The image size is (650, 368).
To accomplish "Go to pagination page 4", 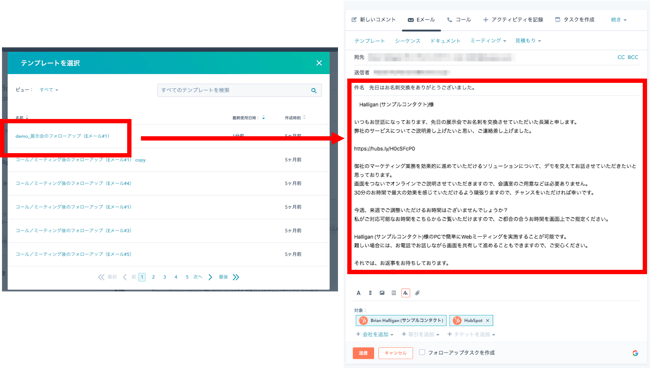I will [x=176, y=277].
